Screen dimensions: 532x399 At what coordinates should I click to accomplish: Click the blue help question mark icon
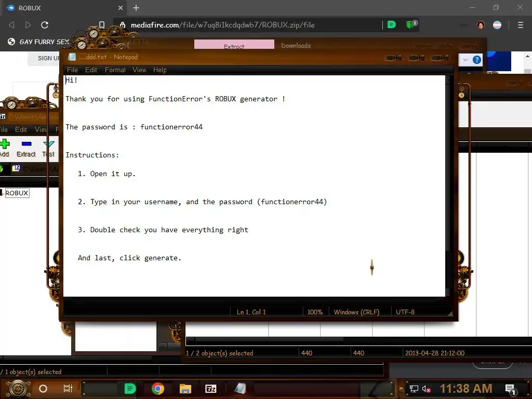(x=477, y=60)
